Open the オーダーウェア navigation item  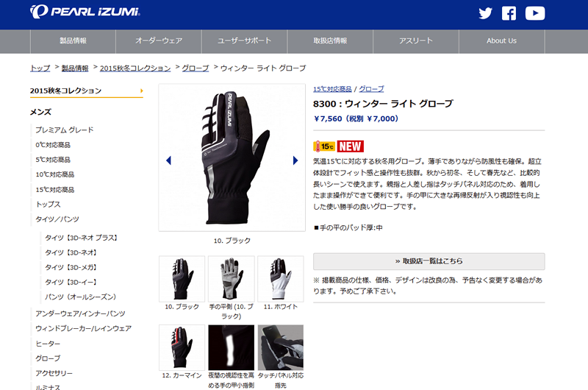click(x=159, y=41)
